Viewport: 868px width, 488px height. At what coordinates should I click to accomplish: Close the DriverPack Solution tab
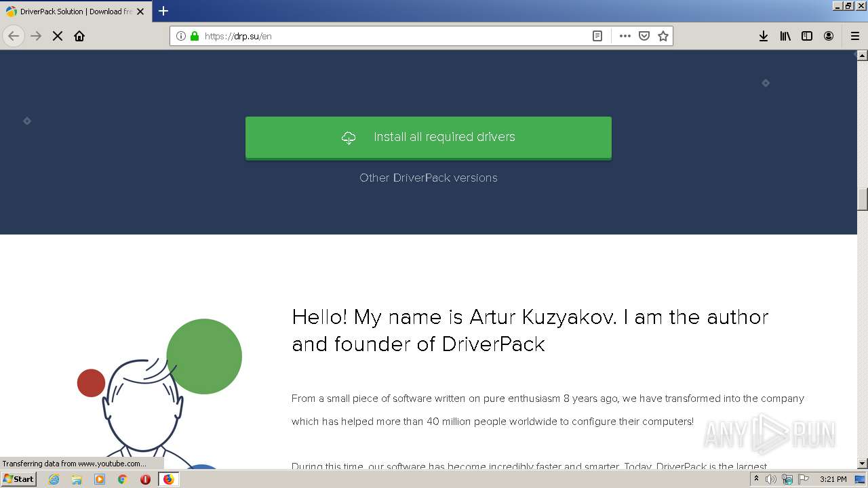point(140,12)
